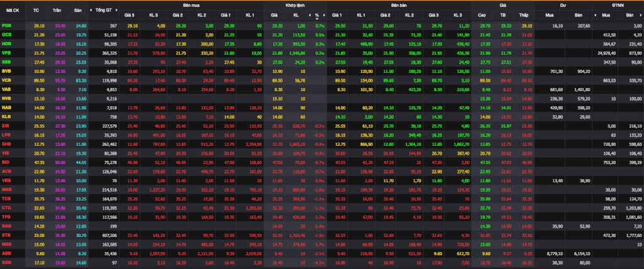
Task: Open TCB stock ticker
Action: [6, 199]
